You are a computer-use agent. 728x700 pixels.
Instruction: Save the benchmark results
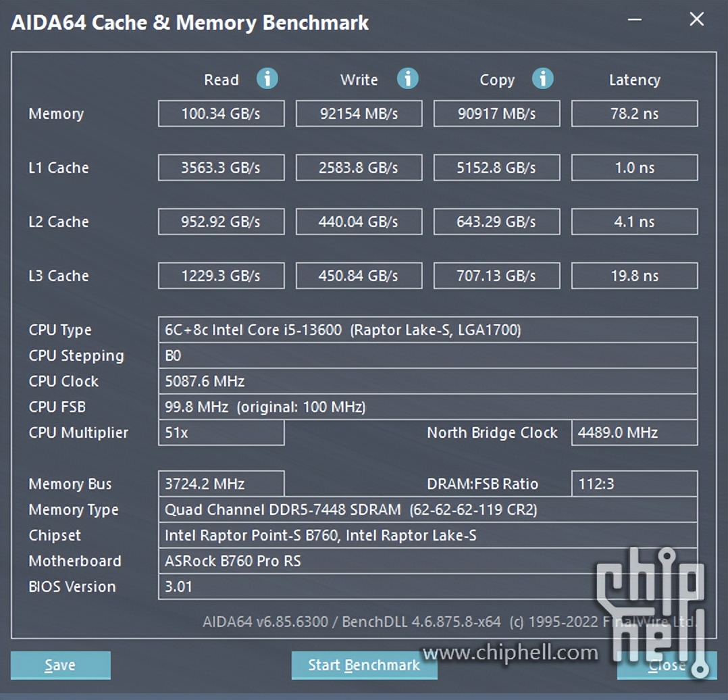click(60, 665)
